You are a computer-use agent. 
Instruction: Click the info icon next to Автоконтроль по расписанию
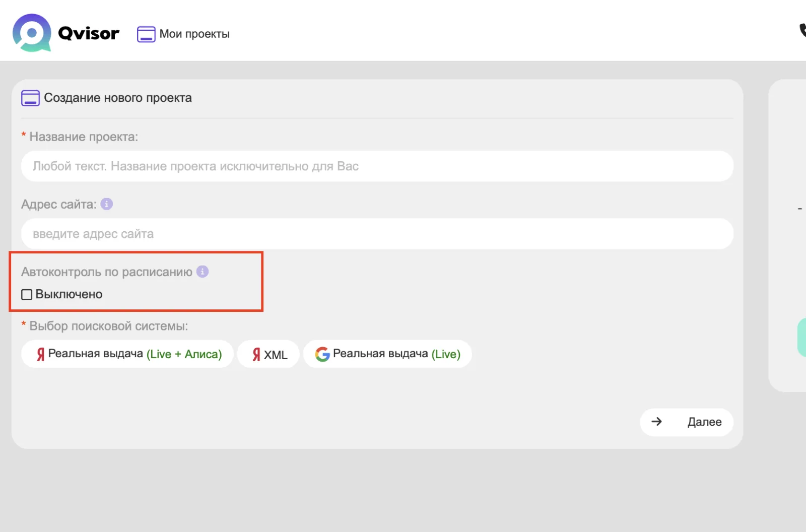click(203, 272)
